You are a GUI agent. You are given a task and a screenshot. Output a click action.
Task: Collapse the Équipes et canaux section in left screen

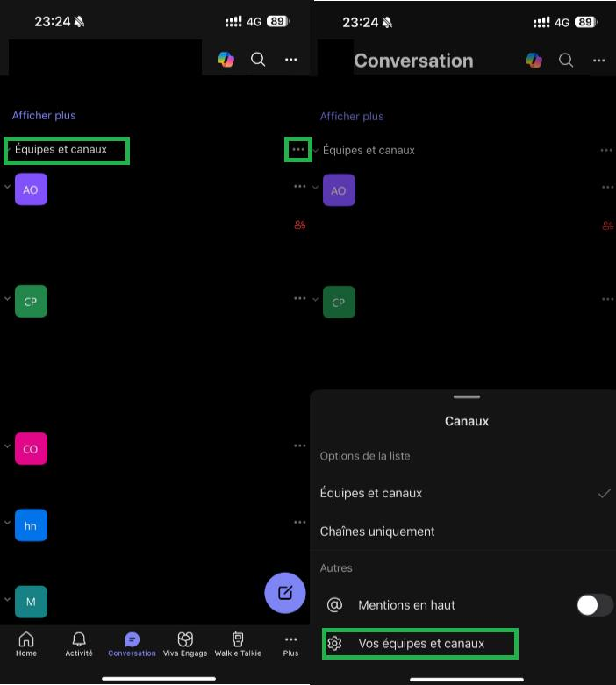click(7, 149)
